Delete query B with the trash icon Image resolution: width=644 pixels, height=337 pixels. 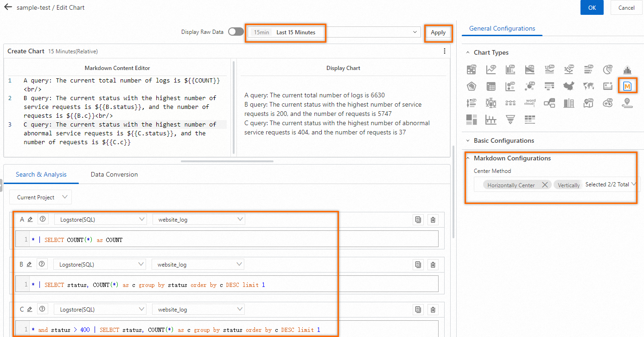point(433,265)
